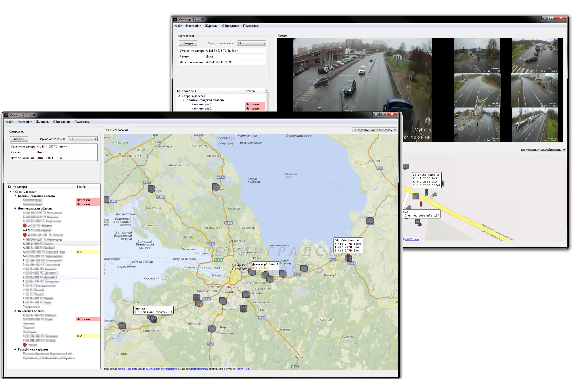The height and width of the screenshot is (392, 573).
Task: Click the 2018-11-02 11:23:54 update date cell
Action: 67,158
